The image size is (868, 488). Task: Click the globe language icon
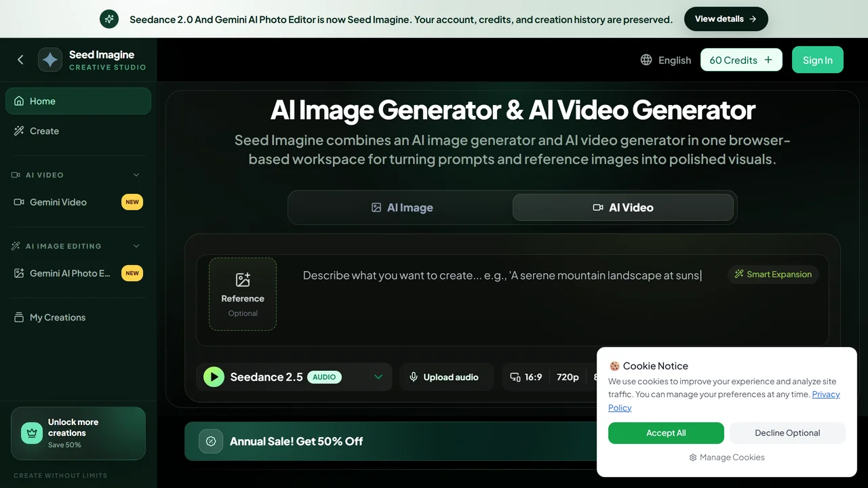(x=646, y=60)
